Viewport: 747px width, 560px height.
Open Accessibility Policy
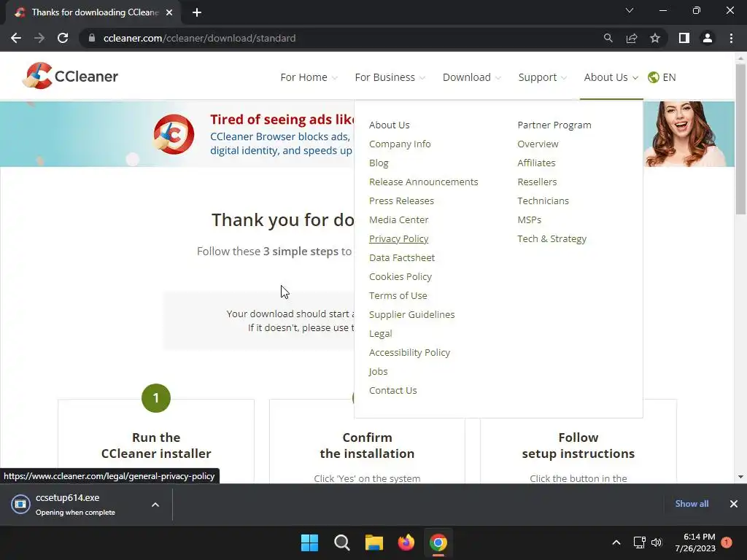point(410,353)
